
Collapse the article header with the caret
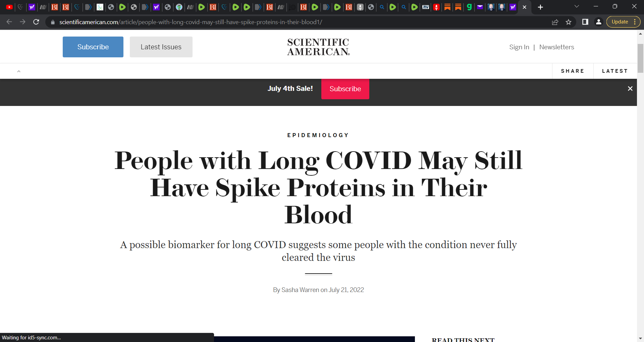pos(19,71)
